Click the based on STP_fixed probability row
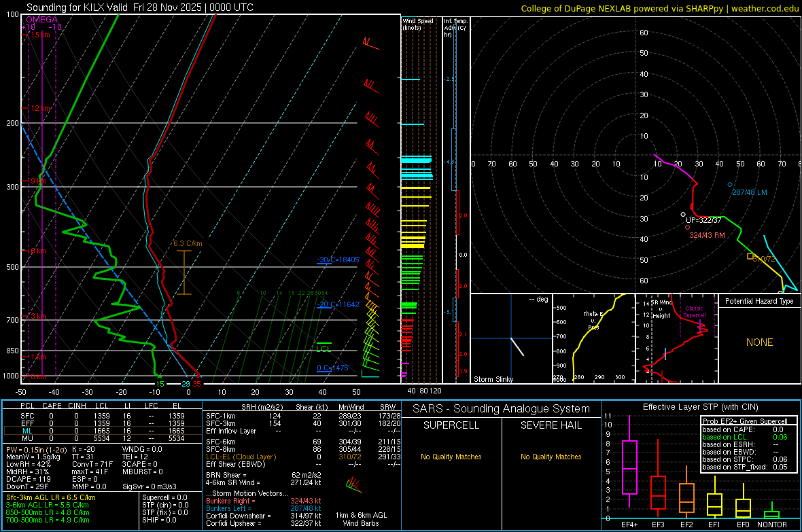Viewport: 802px width, 532px height. 745,467
